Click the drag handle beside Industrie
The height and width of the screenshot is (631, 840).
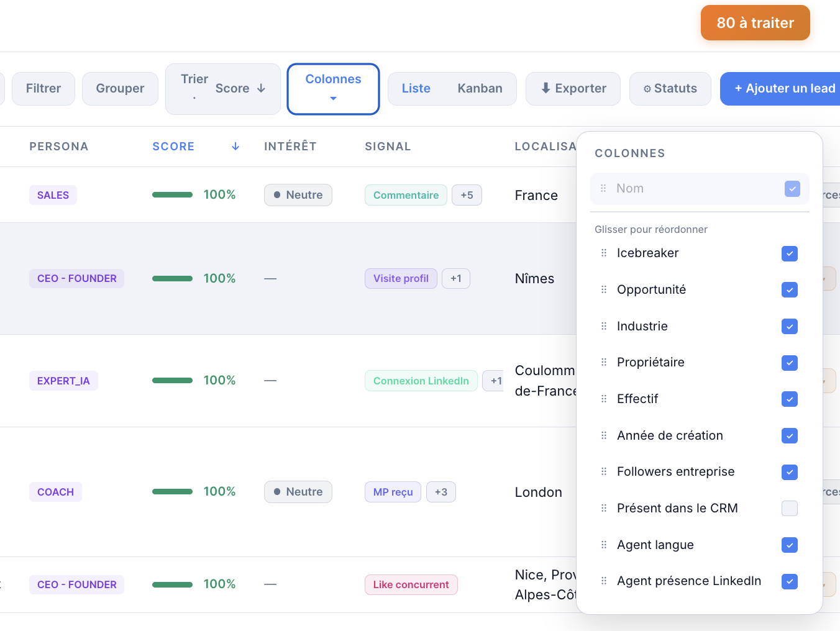[x=604, y=326]
